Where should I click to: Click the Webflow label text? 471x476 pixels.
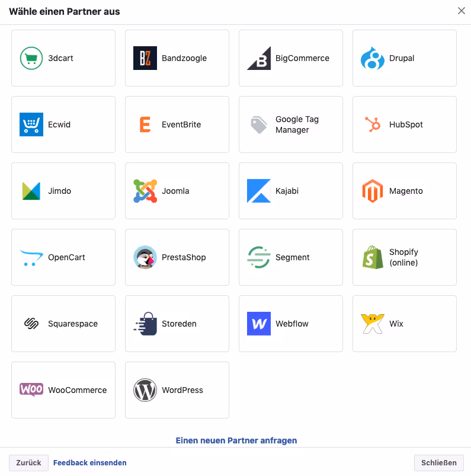(x=292, y=324)
